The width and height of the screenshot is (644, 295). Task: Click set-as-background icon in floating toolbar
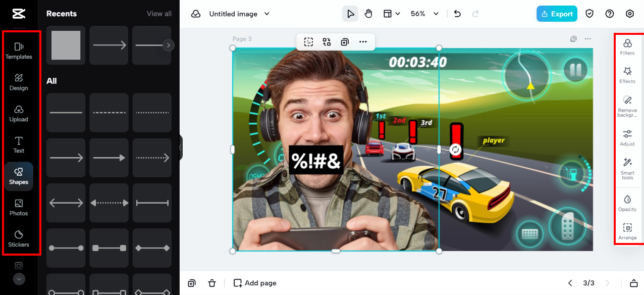308,42
